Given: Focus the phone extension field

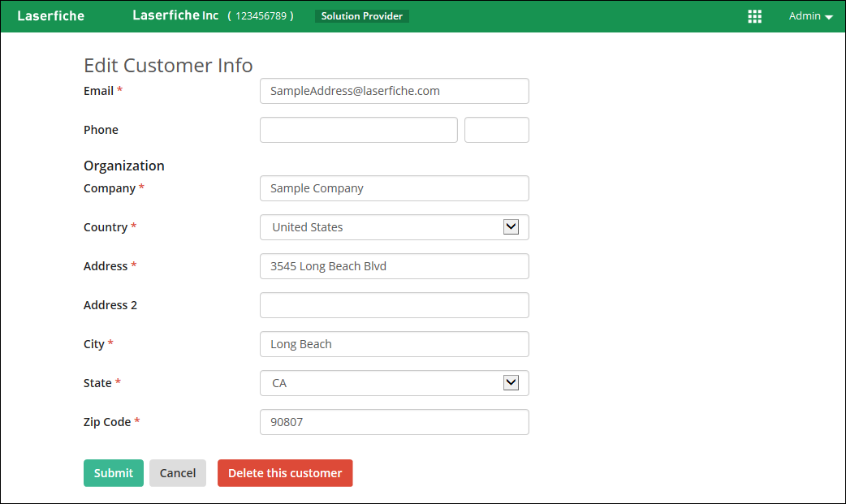Looking at the screenshot, I should tap(496, 130).
